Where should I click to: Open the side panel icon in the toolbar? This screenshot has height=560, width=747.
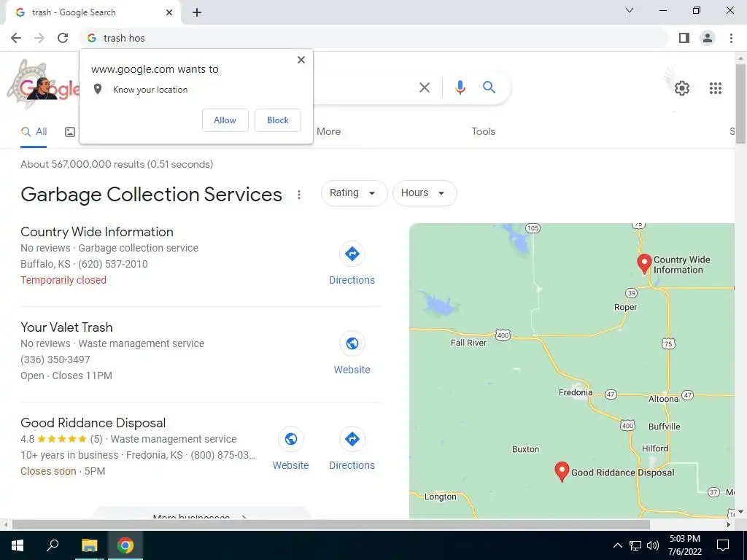click(x=684, y=38)
